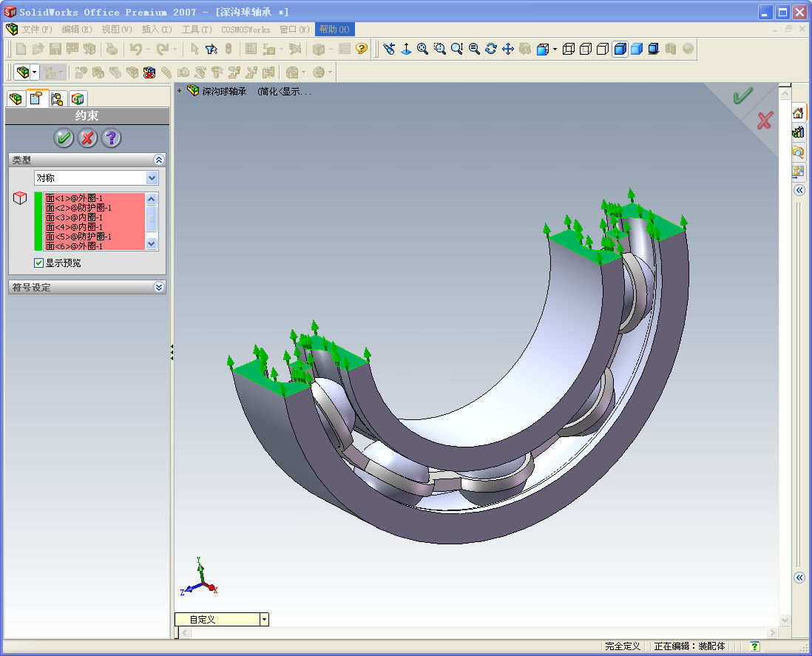Screen dimensions: 812x656
Task: Open the 文件(F) menu
Action: coord(37,30)
